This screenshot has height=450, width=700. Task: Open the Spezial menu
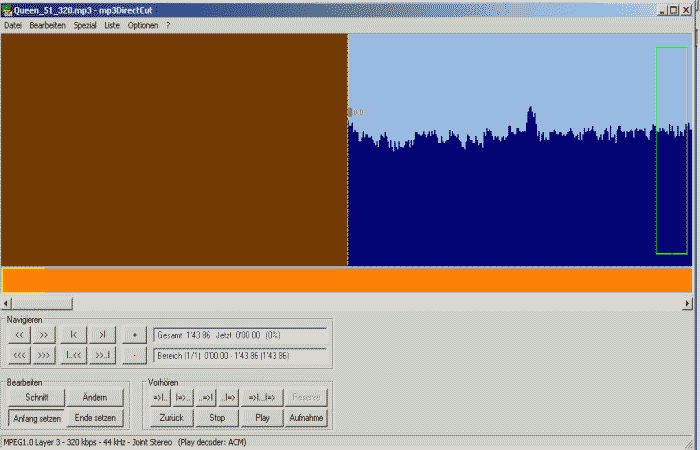85,25
